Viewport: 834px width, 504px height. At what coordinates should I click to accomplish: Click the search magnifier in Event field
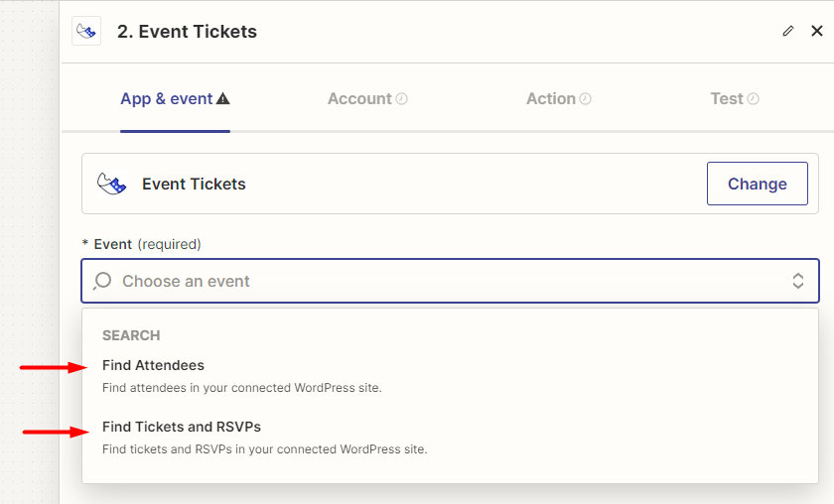(x=102, y=282)
